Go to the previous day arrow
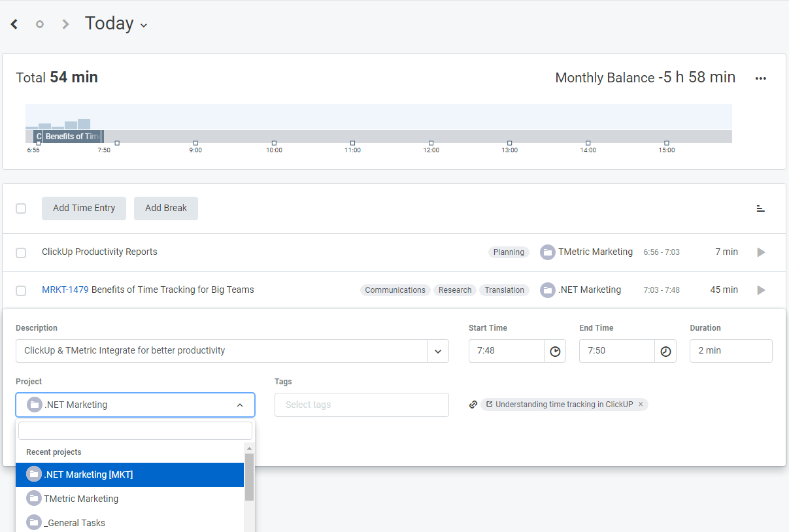This screenshot has width=789, height=532. (14, 24)
